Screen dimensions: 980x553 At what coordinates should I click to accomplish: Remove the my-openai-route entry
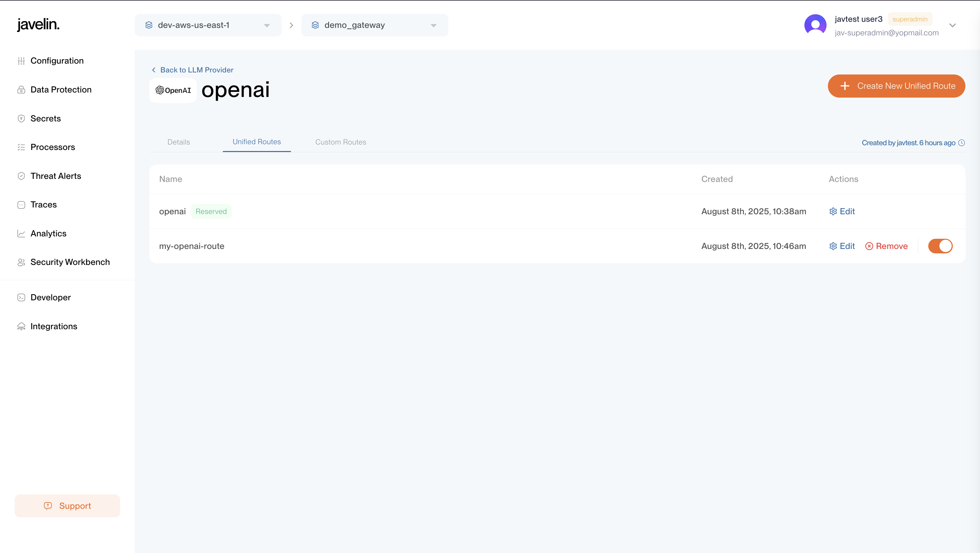pos(886,246)
